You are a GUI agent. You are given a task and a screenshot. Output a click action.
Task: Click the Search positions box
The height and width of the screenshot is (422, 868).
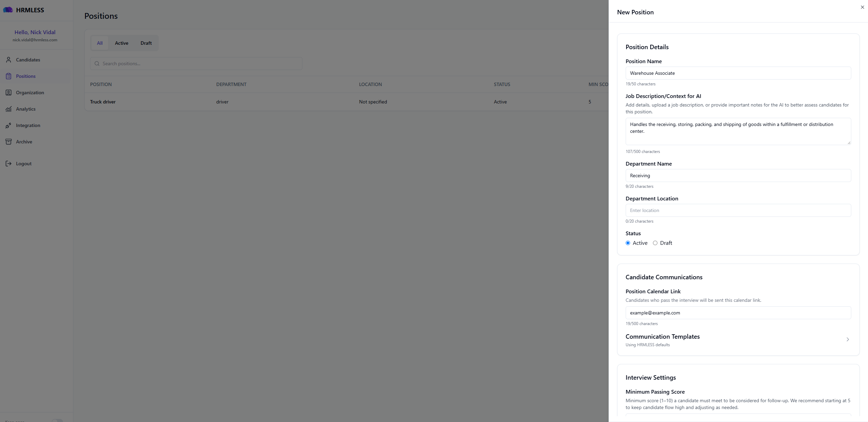point(196,64)
